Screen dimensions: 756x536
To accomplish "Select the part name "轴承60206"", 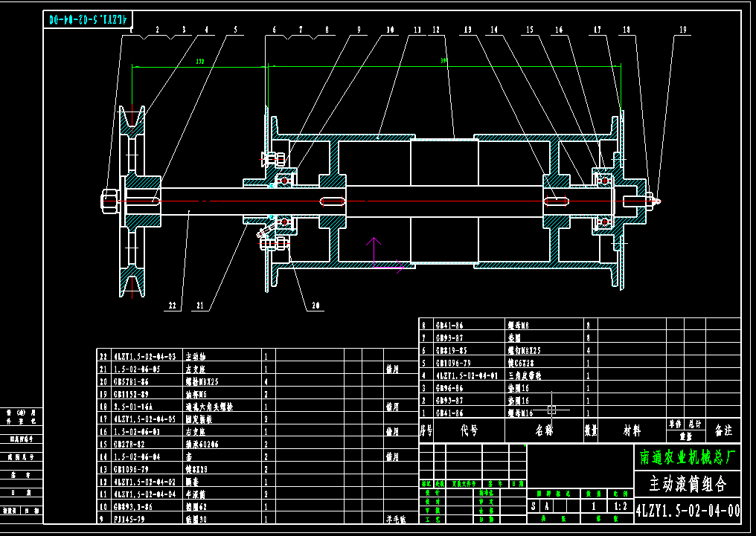I will click(202, 445).
